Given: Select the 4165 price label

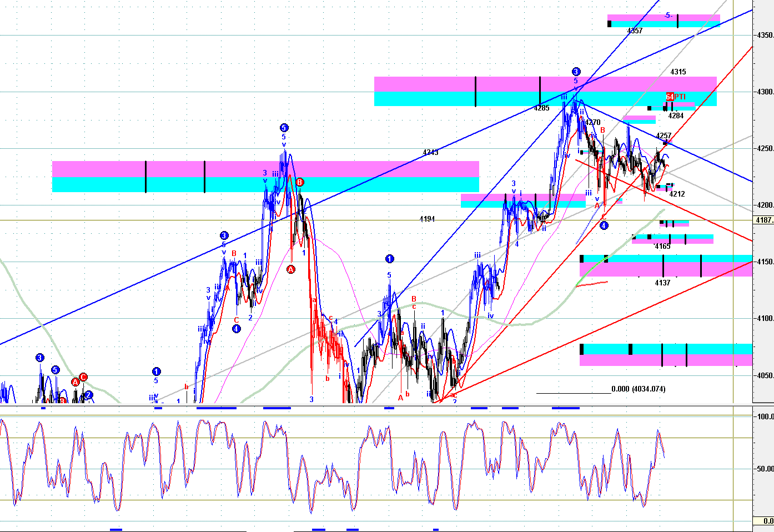Looking at the screenshot, I should [662, 247].
